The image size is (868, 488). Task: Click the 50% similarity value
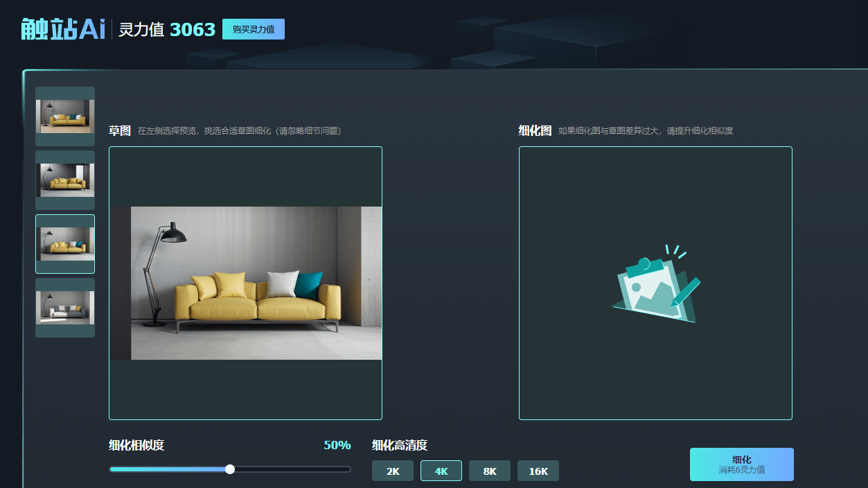[337, 445]
